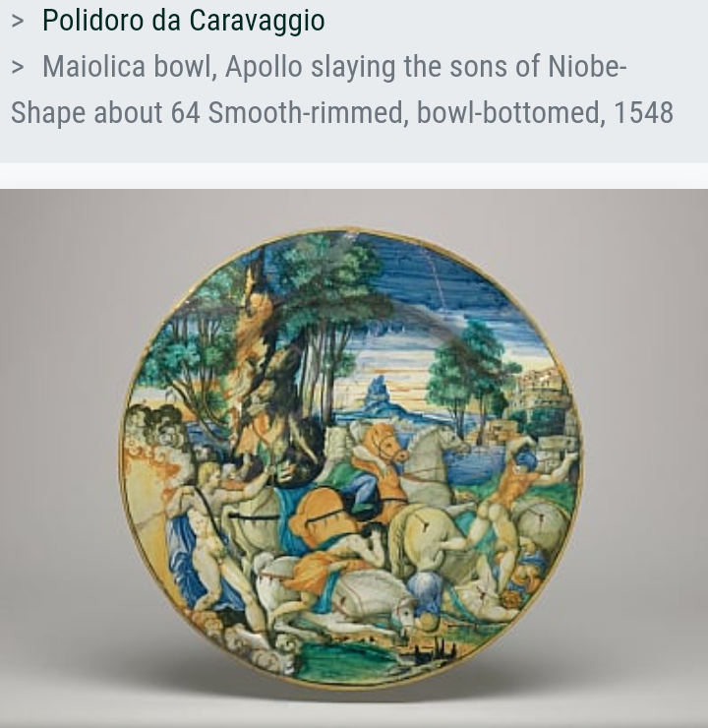Open the Maiolica bowl Apollo slaying link
Screen dimensions: 708x728
(342, 90)
